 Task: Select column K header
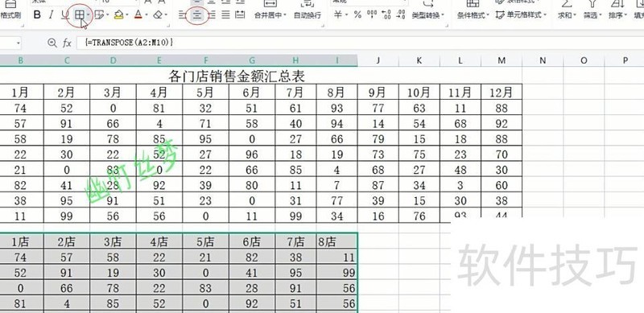(x=419, y=60)
